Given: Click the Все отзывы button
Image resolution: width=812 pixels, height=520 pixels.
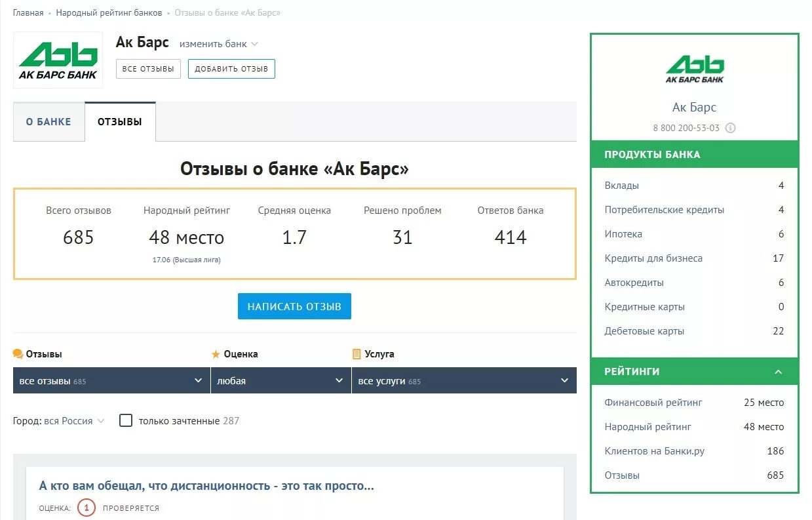Looking at the screenshot, I should (148, 69).
